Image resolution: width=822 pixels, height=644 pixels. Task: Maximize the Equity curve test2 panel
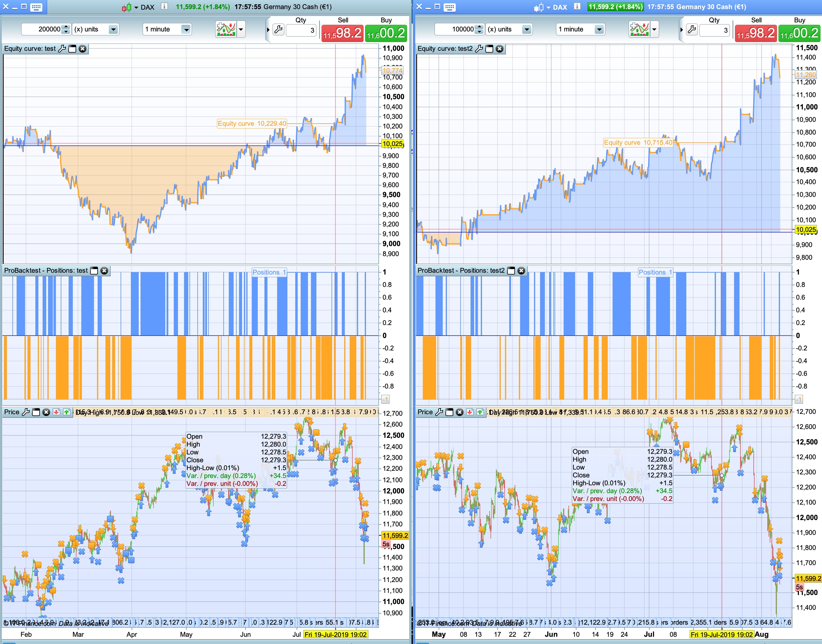click(489, 49)
